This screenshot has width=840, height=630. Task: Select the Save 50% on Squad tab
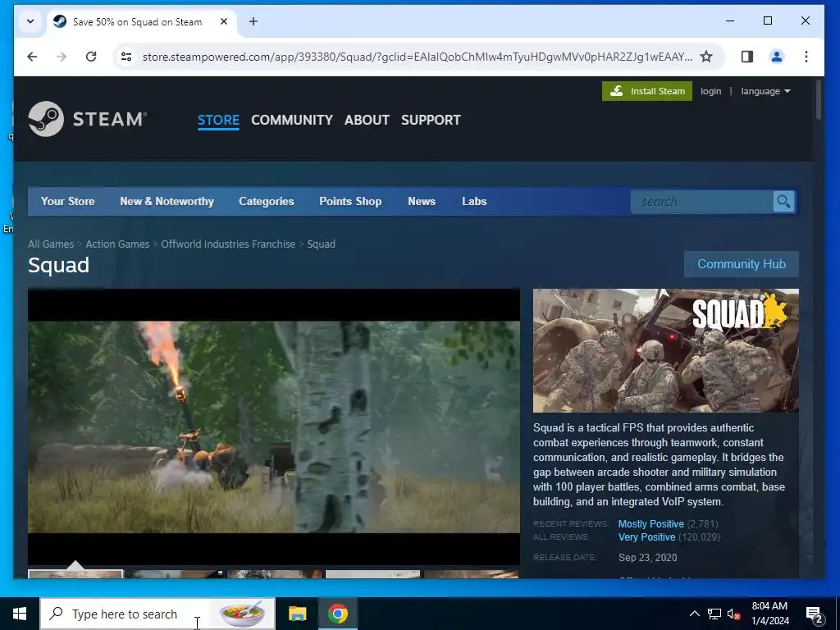pos(142,21)
